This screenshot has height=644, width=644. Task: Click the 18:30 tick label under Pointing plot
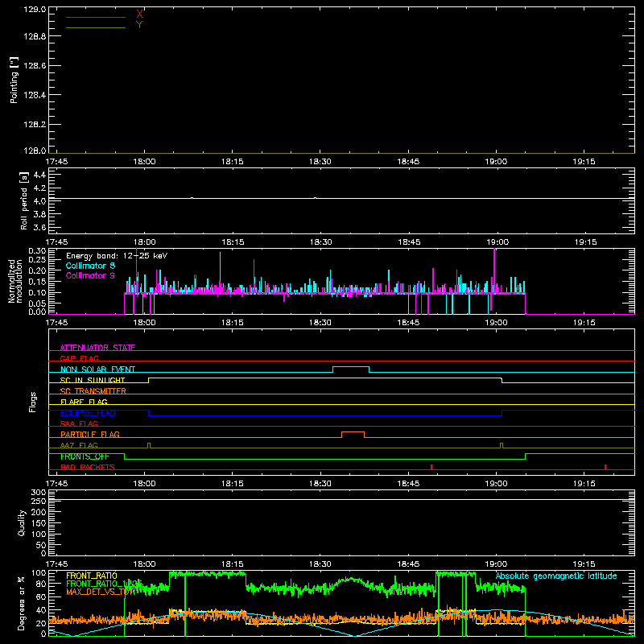click(320, 162)
